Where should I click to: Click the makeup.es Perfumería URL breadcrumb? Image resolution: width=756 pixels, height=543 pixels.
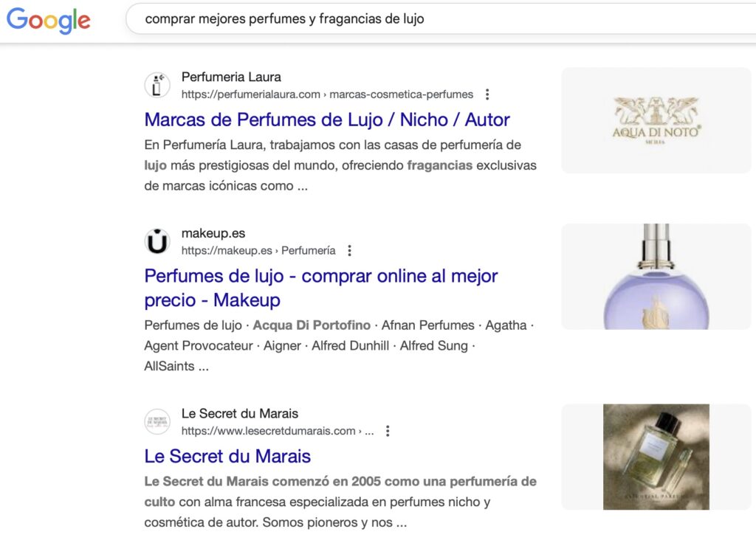(x=258, y=251)
